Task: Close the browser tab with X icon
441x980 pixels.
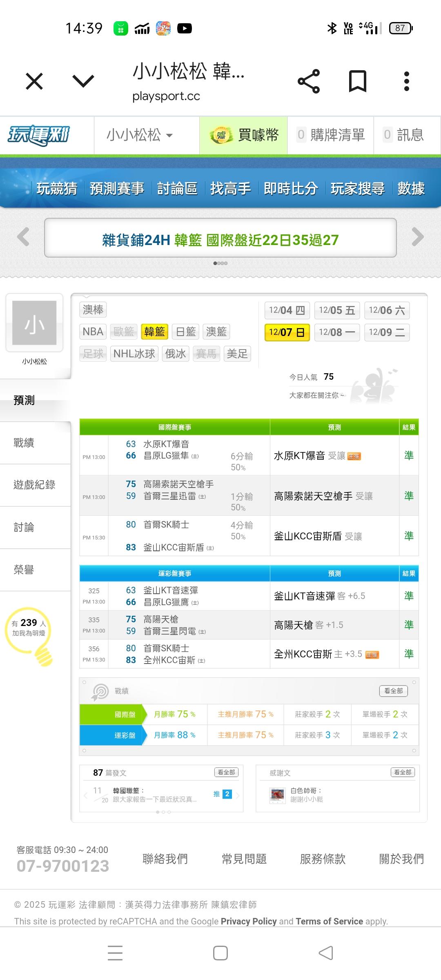Action: point(34,81)
